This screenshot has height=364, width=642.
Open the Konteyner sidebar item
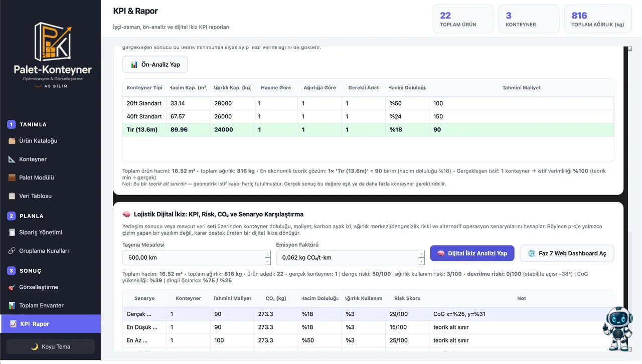[x=50, y=159]
